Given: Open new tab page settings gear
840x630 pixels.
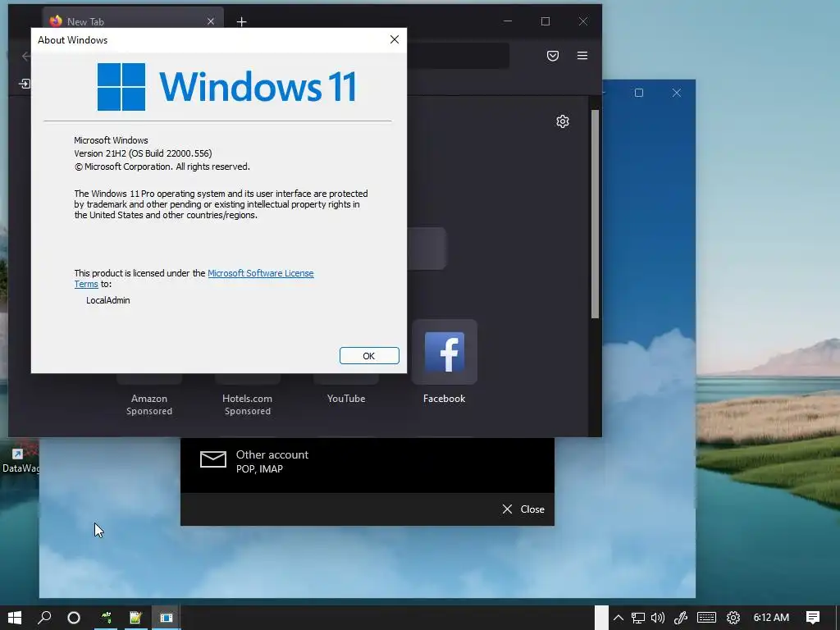Looking at the screenshot, I should point(563,121).
